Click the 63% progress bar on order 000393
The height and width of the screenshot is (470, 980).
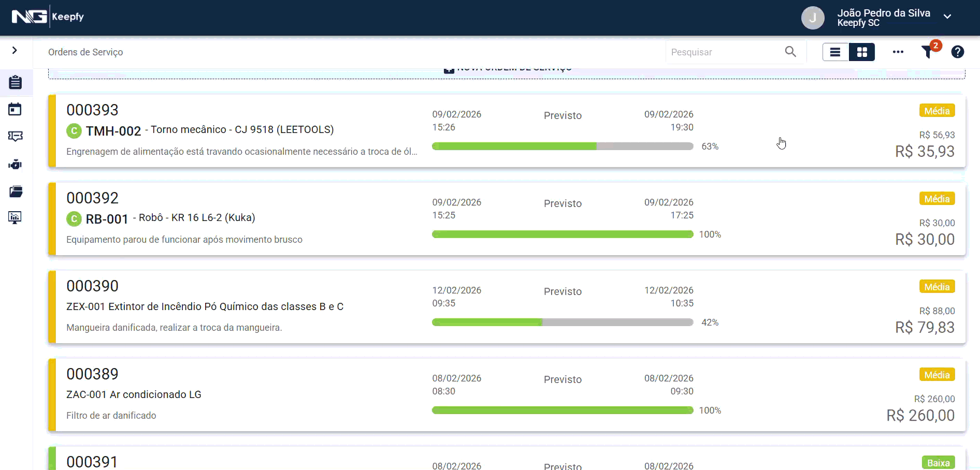point(563,146)
